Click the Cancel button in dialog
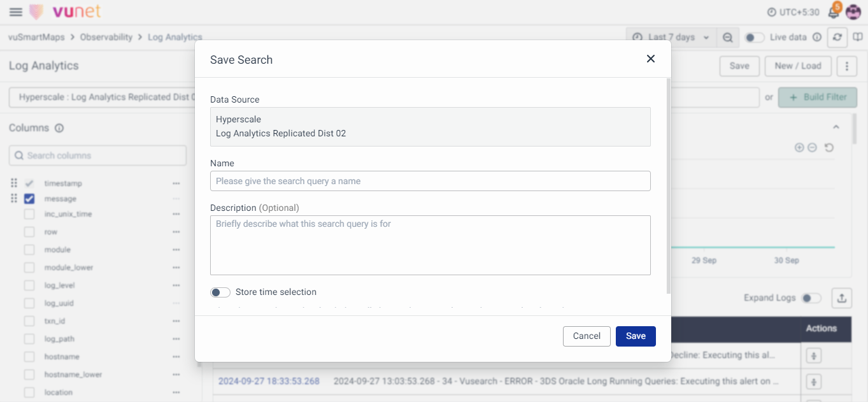868x402 pixels. tap(587, 336)
